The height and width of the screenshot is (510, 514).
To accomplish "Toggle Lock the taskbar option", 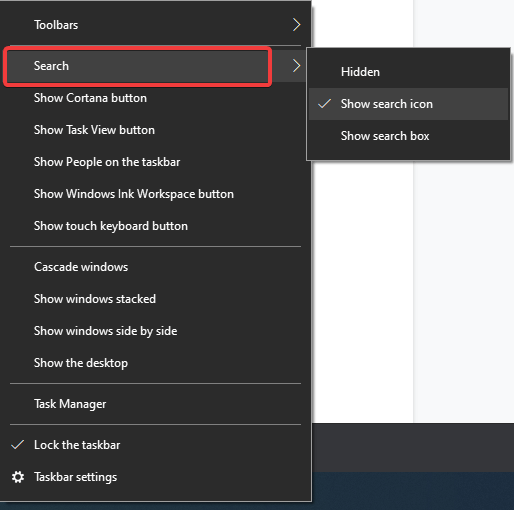I will point(156,445).
